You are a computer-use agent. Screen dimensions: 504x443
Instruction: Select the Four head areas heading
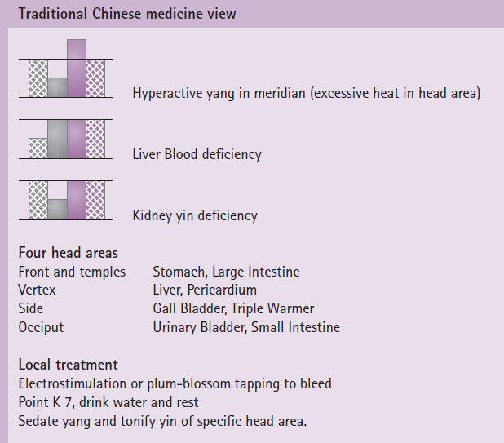[69, 253]
